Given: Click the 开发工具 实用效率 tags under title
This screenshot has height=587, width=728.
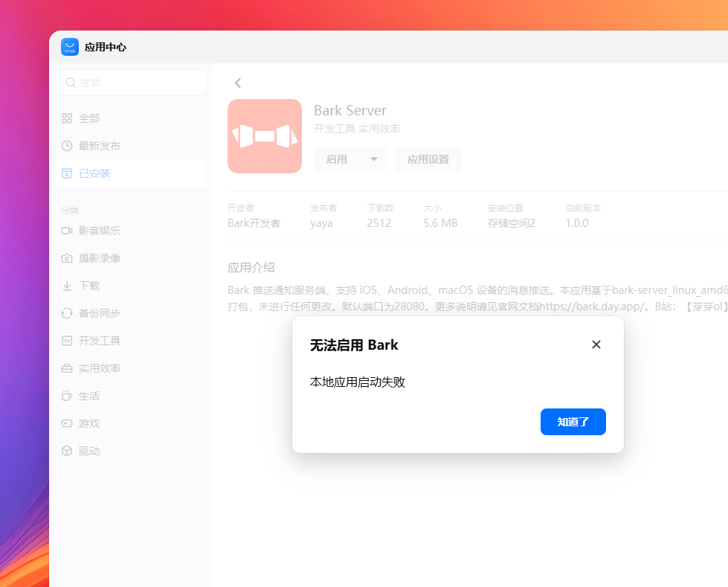Looking at the screenshot, I should pyautogui.click(x=357, y=129).
